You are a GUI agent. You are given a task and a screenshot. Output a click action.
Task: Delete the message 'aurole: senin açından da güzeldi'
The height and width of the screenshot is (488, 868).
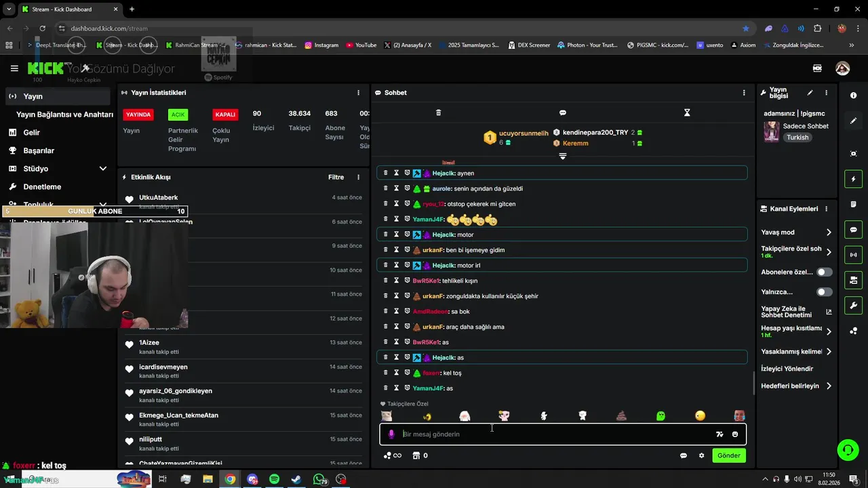pyautogui.click(x=386, y=188)
